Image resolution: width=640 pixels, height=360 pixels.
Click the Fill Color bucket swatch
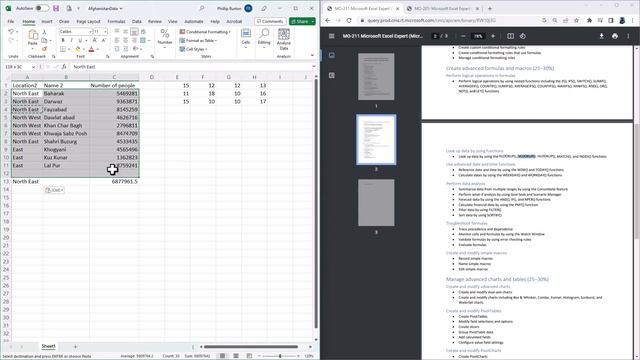tap(78, 49)
